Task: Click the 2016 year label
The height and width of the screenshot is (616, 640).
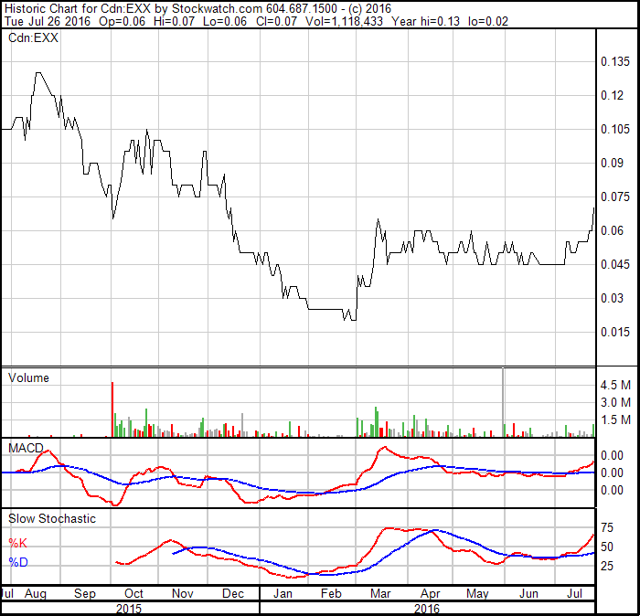Action: pos(427,609)
